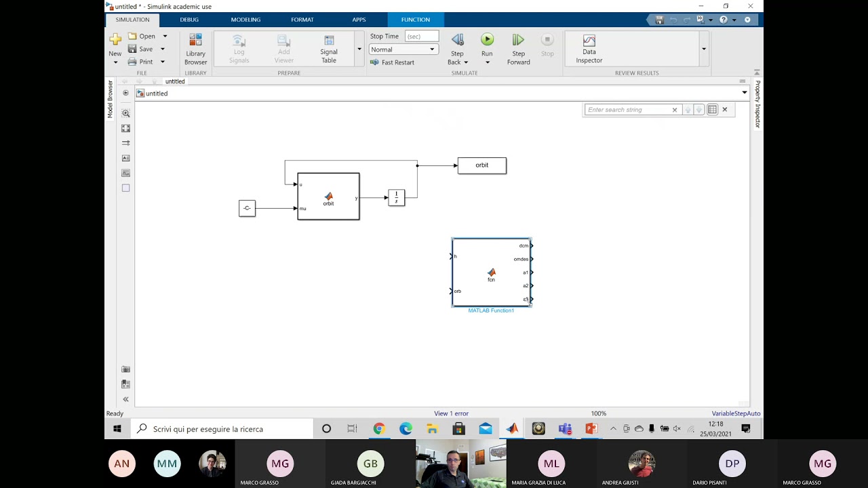Switch to the MODELING tab

coord(245,20)
